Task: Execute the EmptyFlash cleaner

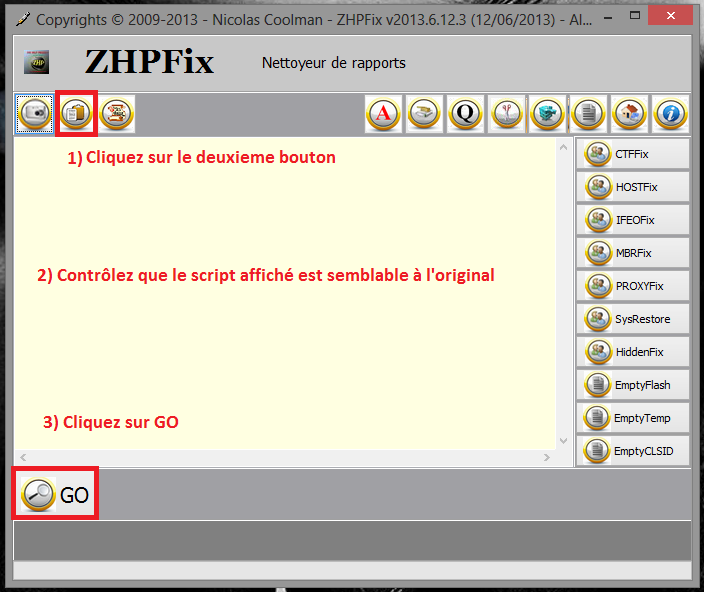Action: [633, 385]
